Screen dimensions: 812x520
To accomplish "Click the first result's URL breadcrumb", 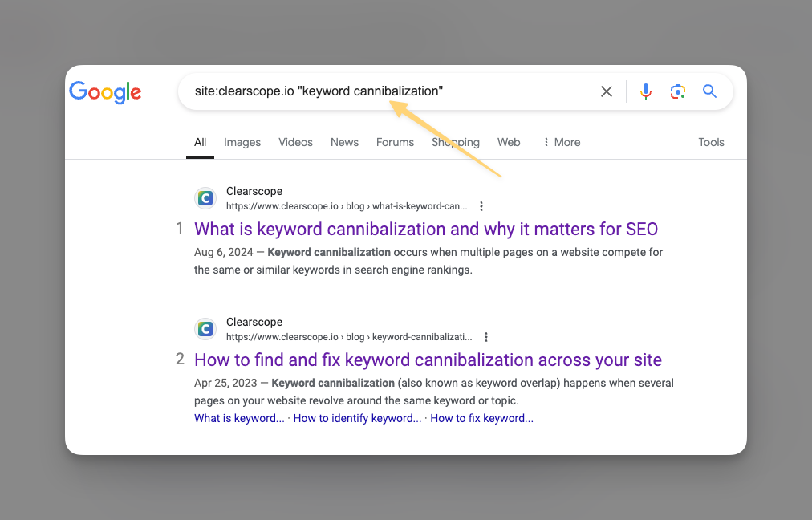I will (347, 206).
